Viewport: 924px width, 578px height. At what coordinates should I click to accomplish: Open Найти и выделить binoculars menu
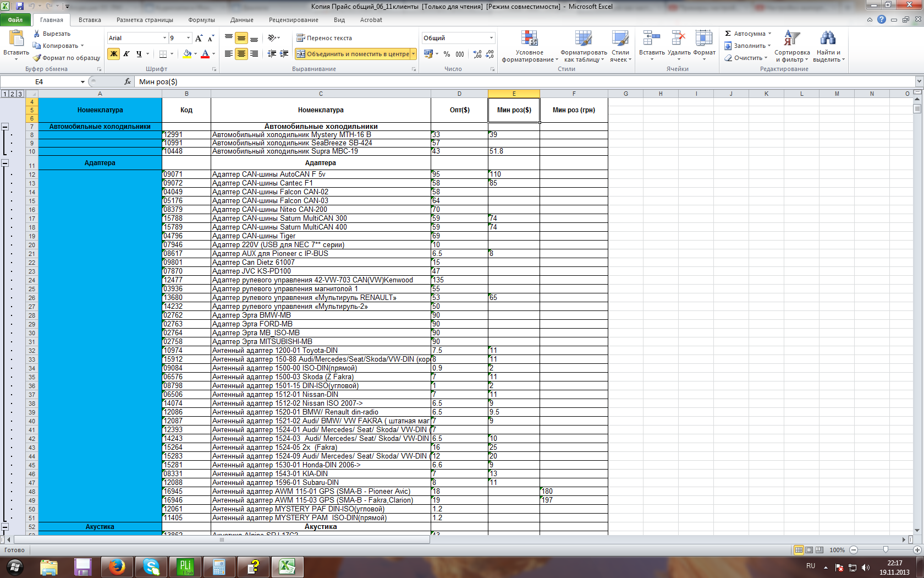pos(828,46)
